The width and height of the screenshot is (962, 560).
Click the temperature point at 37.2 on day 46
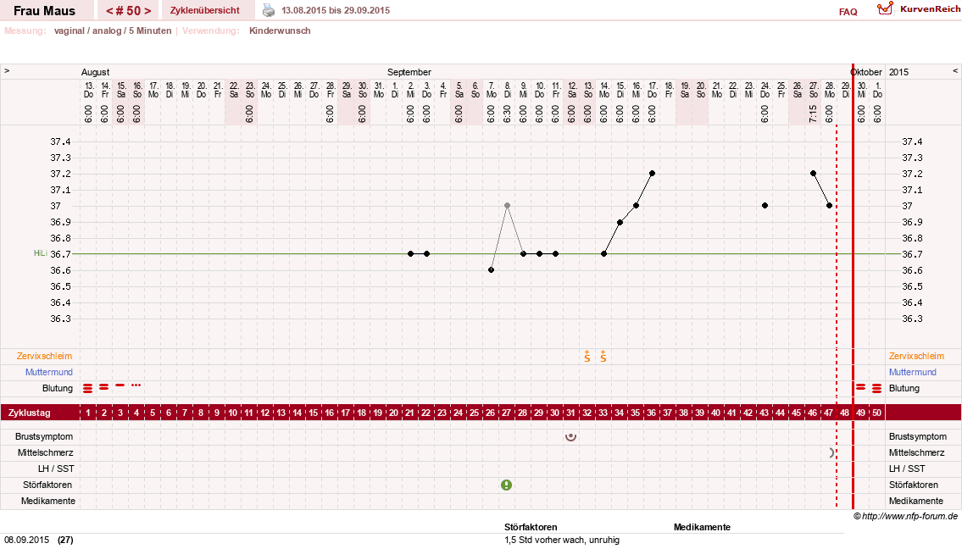pyautogui.click(x=813, y=174)
